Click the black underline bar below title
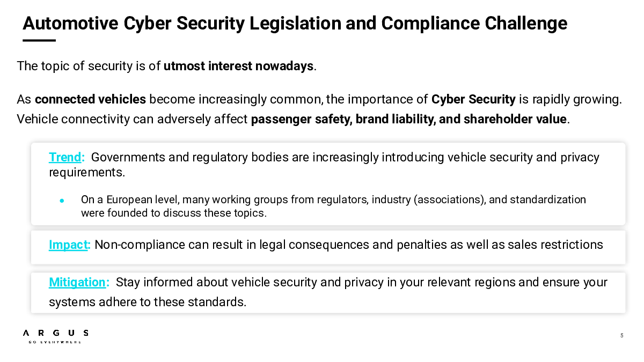The width and height of the screenshot is (644, 362). coord(39,40)
